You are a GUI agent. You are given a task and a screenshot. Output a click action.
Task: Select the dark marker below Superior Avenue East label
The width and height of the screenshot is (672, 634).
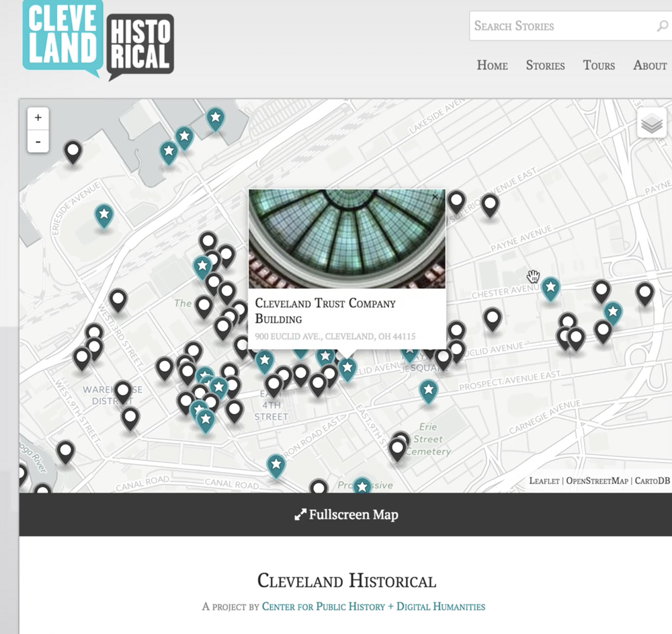click(x=490, y=206)
